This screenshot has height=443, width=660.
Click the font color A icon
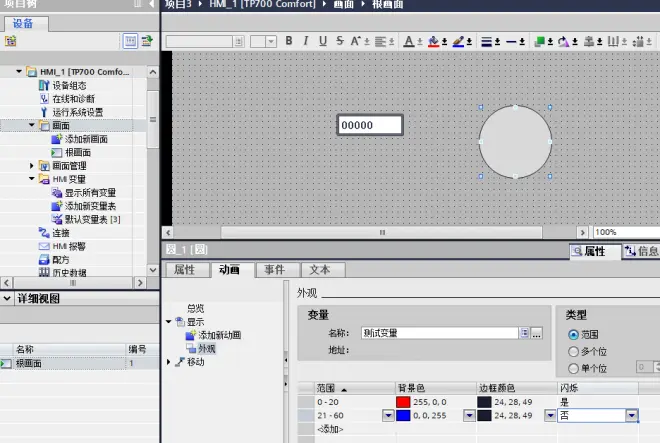[408, 41]
